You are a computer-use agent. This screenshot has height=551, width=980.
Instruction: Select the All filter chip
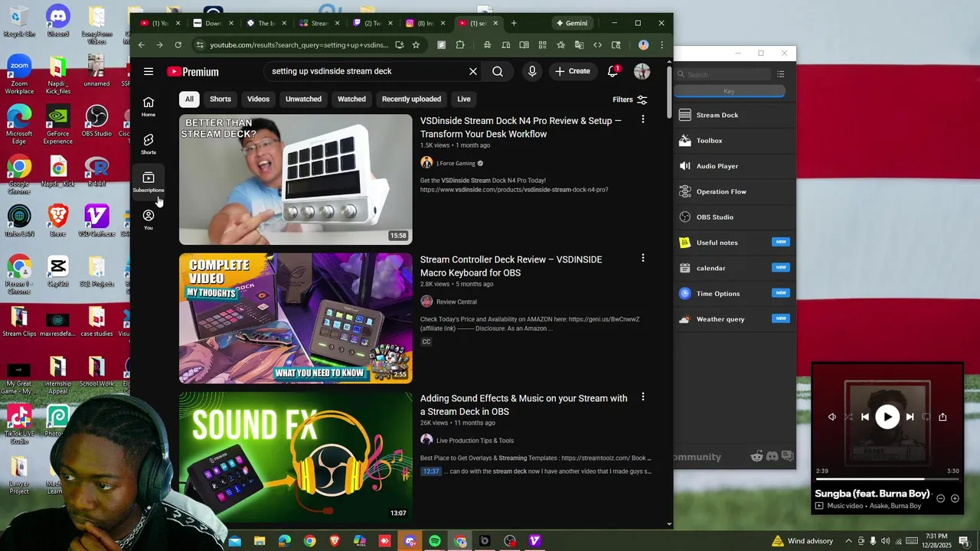[189, 99]
